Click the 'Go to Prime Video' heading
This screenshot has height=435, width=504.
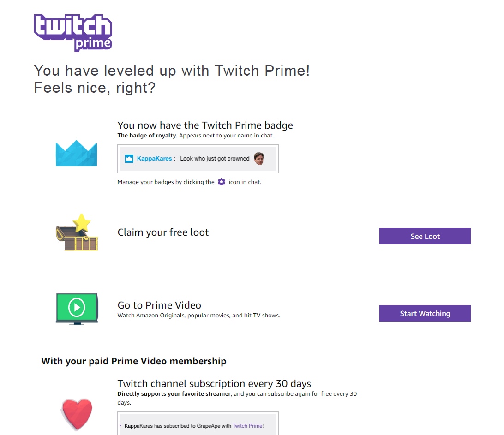coord(159,305)
